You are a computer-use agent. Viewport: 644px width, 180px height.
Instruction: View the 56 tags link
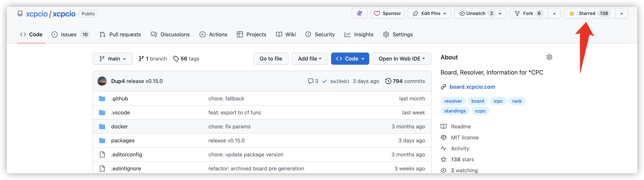(186, 59)
